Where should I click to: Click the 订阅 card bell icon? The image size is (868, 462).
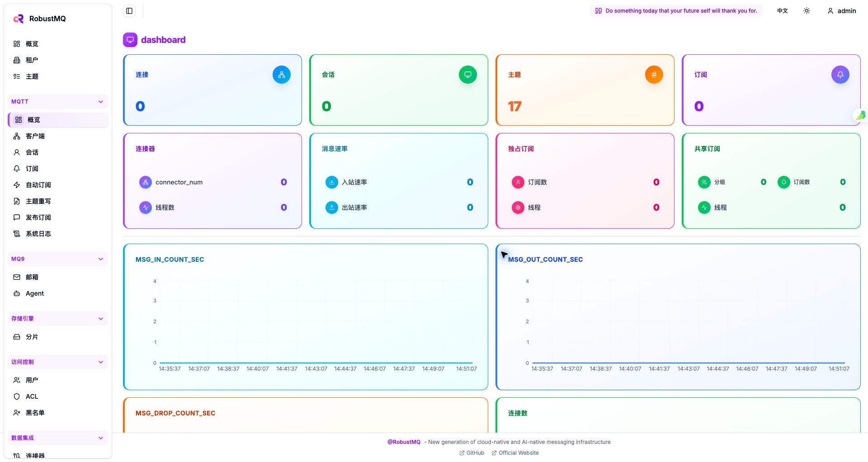point(840,75)
